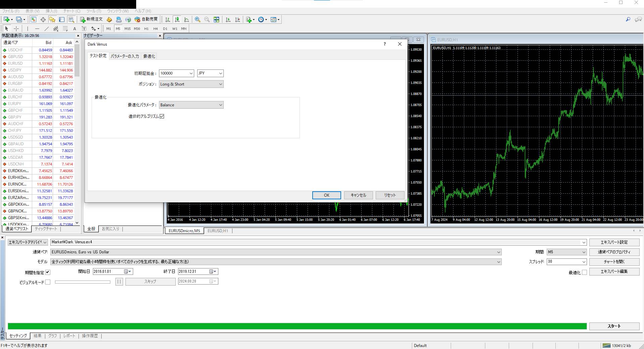Click the スタート button
The image size is (644, 349).
(614, 326)
